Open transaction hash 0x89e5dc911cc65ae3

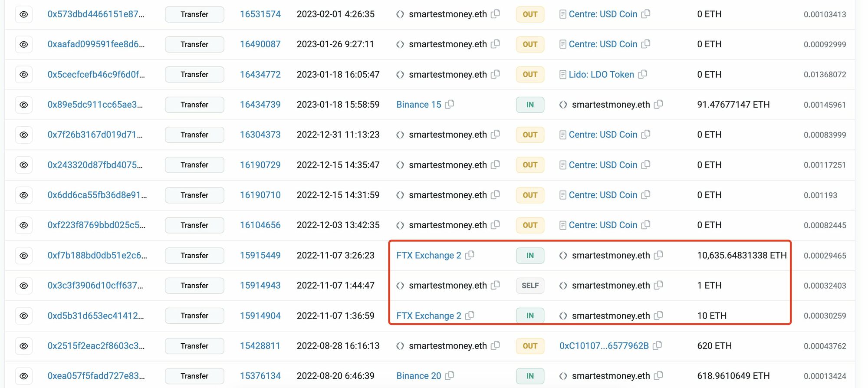point(95,105)
